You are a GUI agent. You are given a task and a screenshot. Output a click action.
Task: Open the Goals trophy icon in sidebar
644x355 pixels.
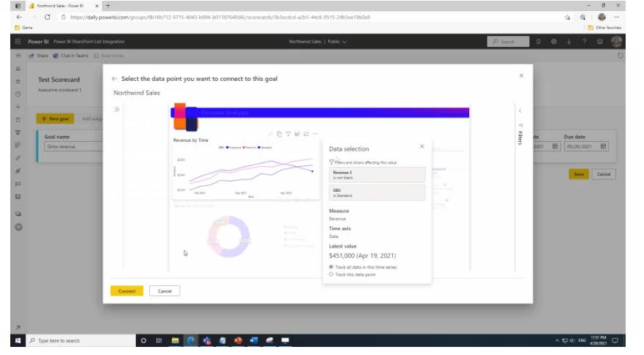click(x=18, y=132)
